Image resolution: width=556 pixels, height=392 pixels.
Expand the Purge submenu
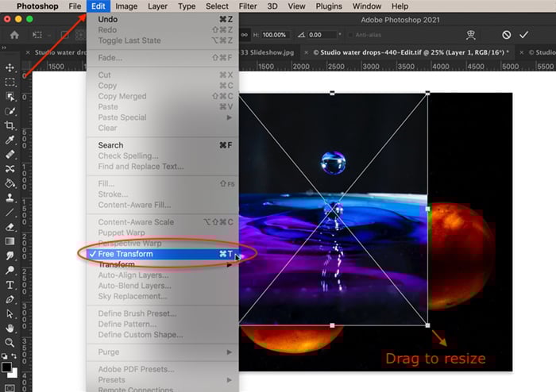pyautogui.click(x=230, y=352)
